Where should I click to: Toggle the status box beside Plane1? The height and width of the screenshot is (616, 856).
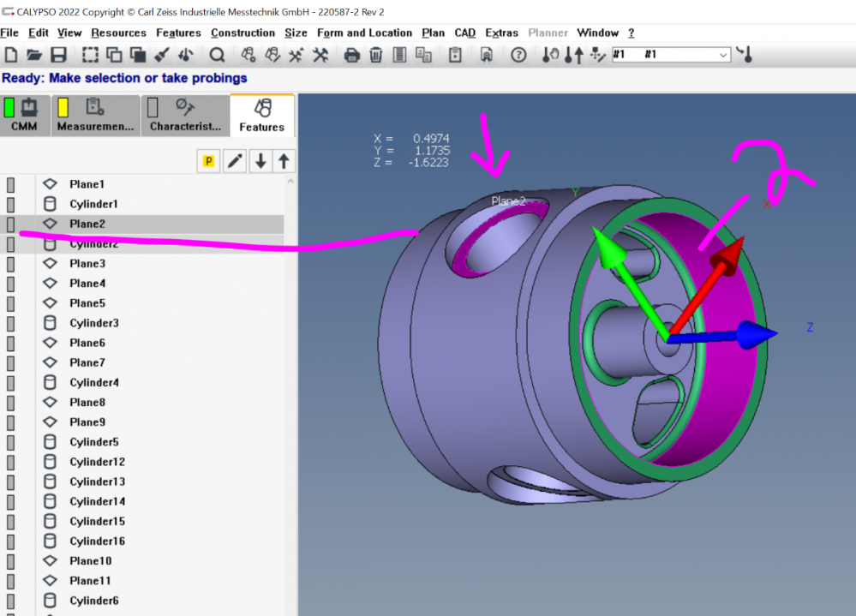point(11,184)
